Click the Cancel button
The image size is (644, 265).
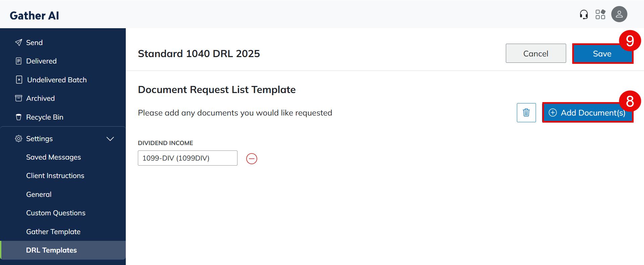point(536,53)
